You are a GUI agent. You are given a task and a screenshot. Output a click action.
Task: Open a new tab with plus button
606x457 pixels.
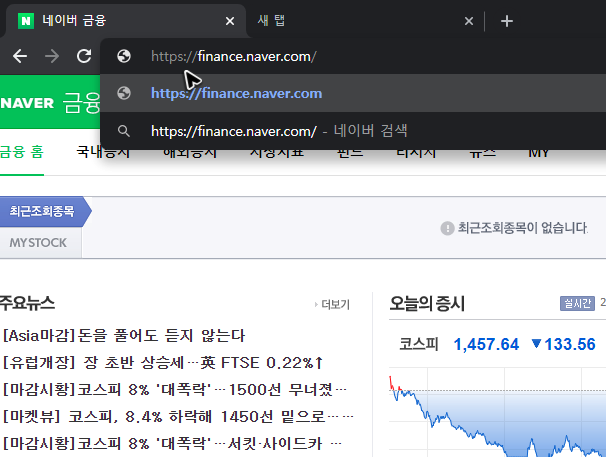click(x=507, y=21)
